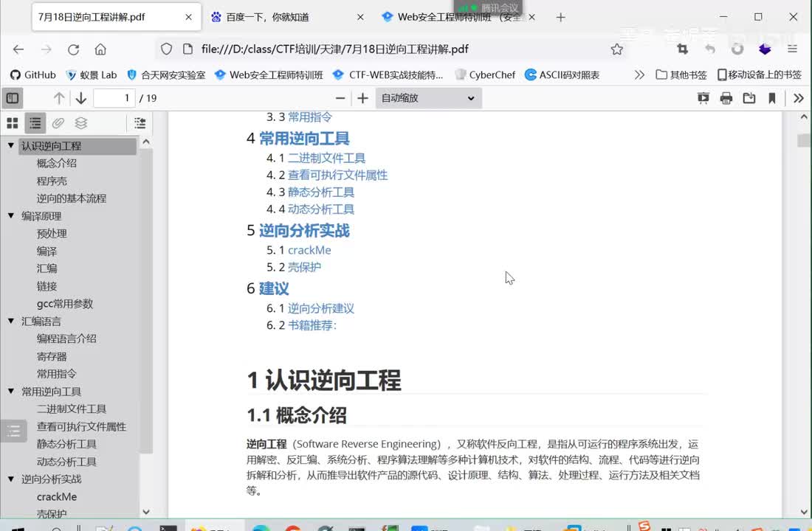Go to the browser home page
812x531 pixels.
pos(100,49)
